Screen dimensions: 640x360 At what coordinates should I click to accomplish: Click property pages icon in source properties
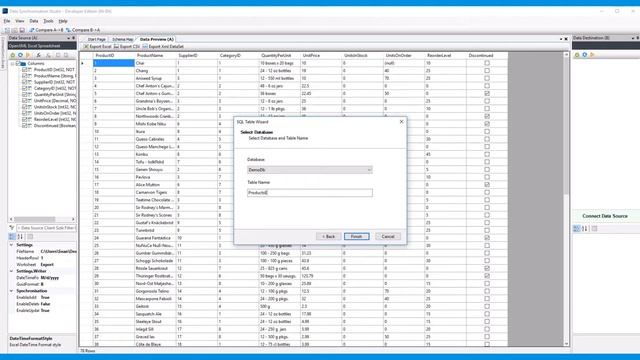pos(30,237)
